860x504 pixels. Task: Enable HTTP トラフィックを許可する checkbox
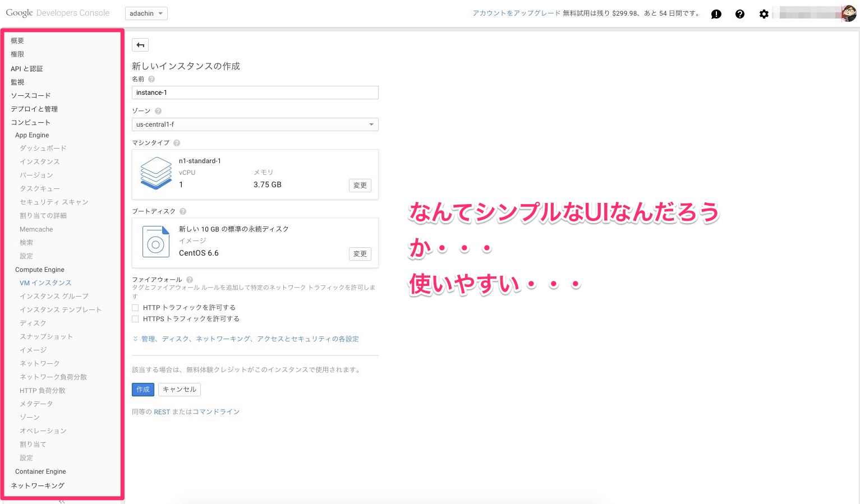point(135,308)
